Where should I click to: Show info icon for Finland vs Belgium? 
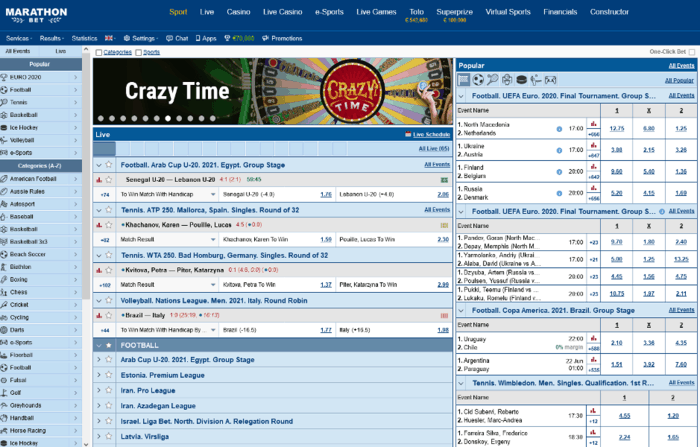pos(559,172)
